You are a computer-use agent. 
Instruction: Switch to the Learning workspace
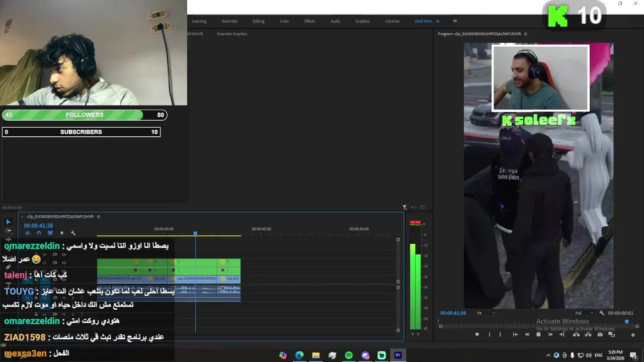coord(199,21)
